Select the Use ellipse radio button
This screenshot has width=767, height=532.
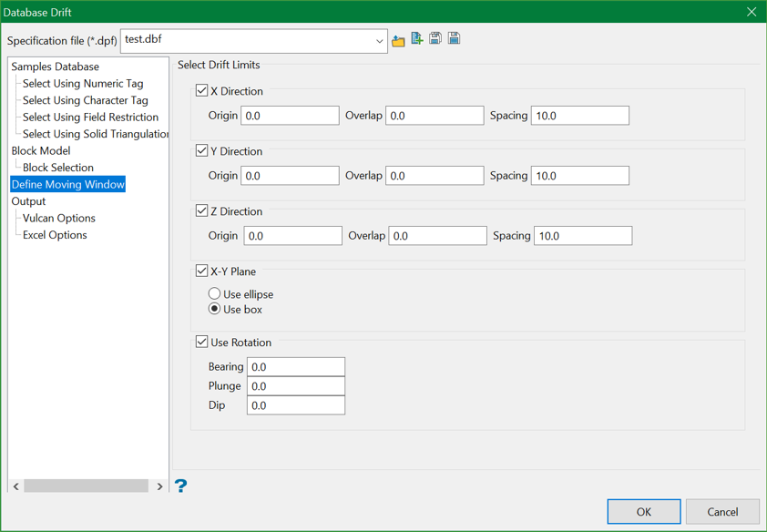pos(215,294)
